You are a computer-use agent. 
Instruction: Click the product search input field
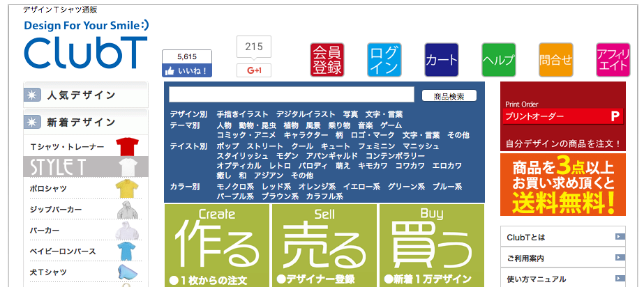coord(291,94)
